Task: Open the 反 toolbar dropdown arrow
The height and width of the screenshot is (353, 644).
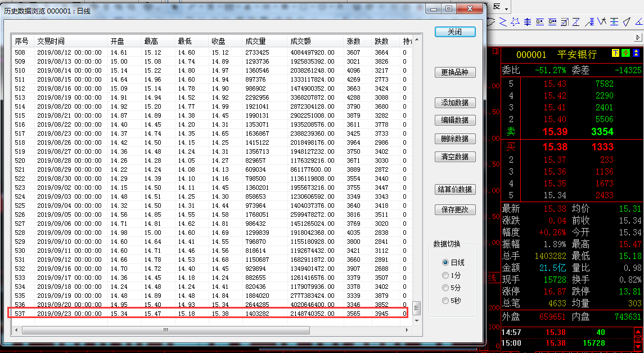Action: click(506, 9)
